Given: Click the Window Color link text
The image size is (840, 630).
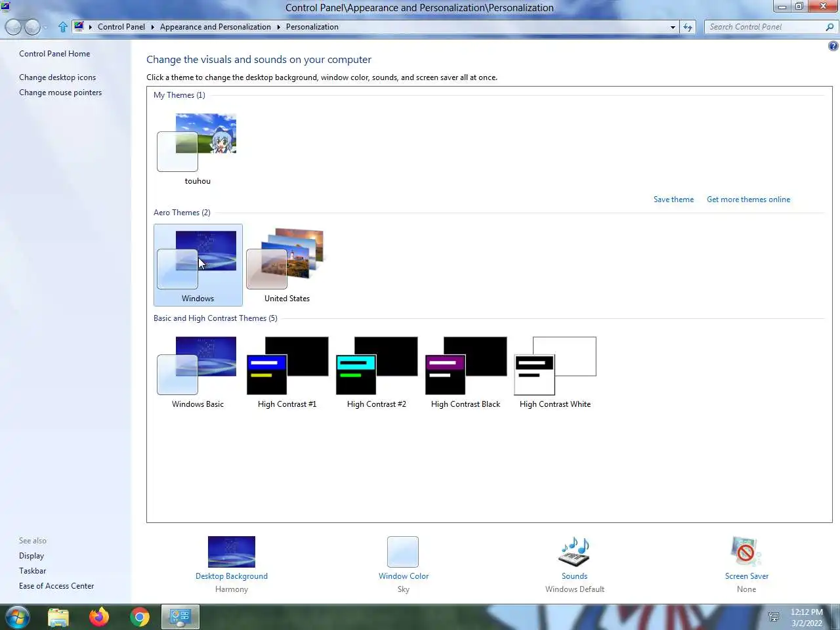Looking at the screenshot, I should (x=404, y=576).
